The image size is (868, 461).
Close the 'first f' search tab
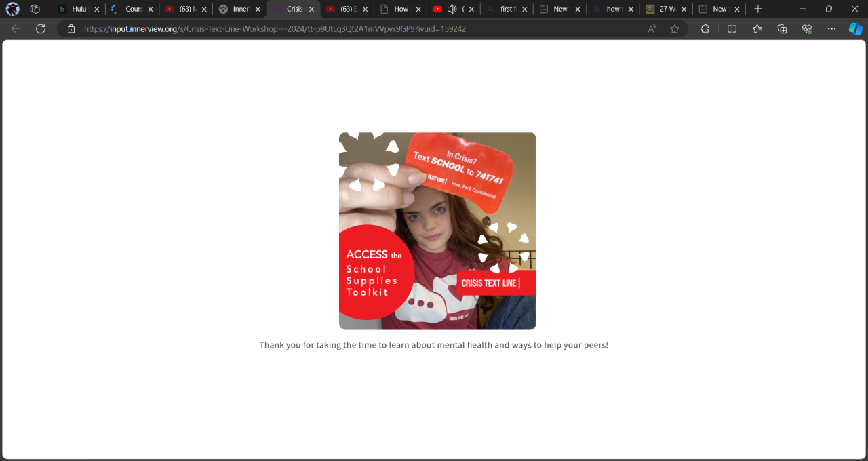(525, 9)
